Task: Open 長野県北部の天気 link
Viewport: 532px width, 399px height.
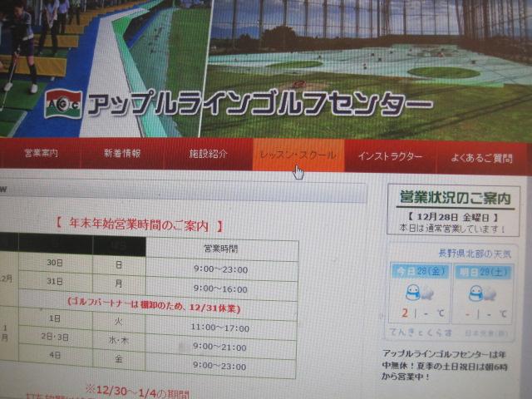Action: coord(475,253)
